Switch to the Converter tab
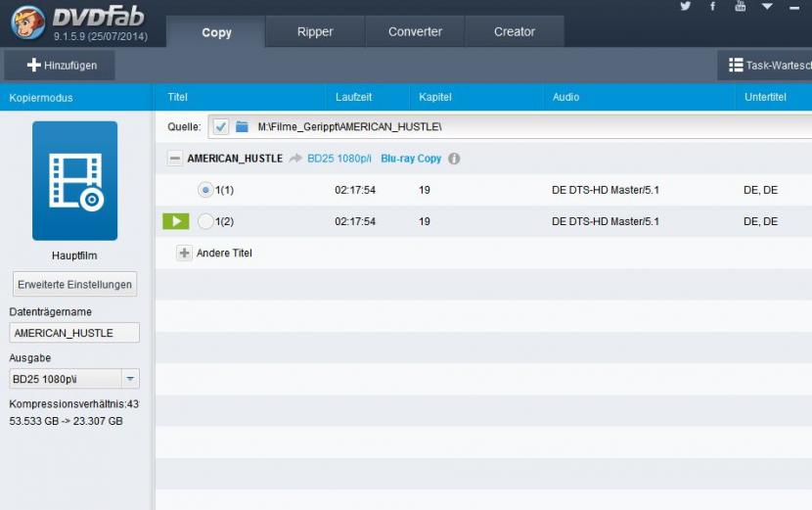812x510 pixels. click(x=415, y=31)
